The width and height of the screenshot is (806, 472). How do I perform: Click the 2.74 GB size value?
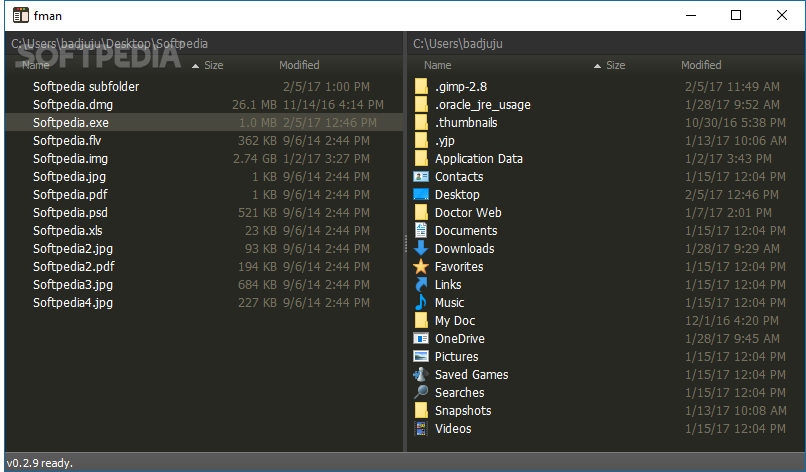coord(254,158)
